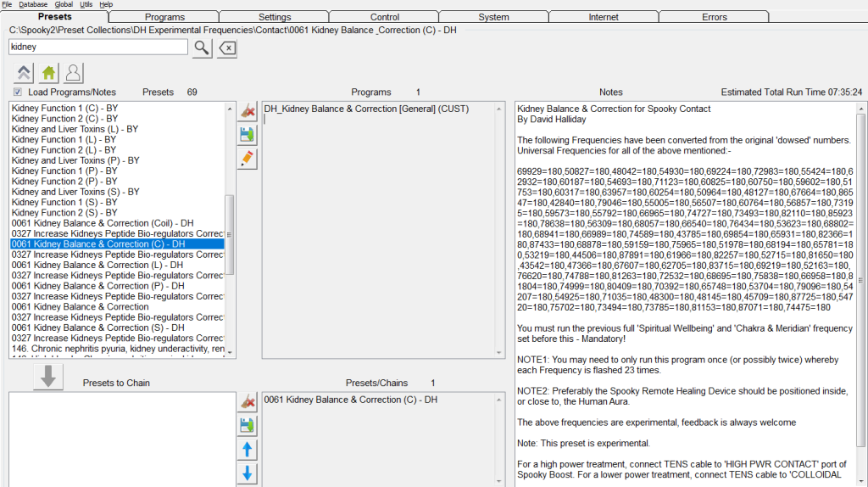Switch to the Control tab
Image resolution: width=868 pixels, height=487 pixels.
(384, 17)
